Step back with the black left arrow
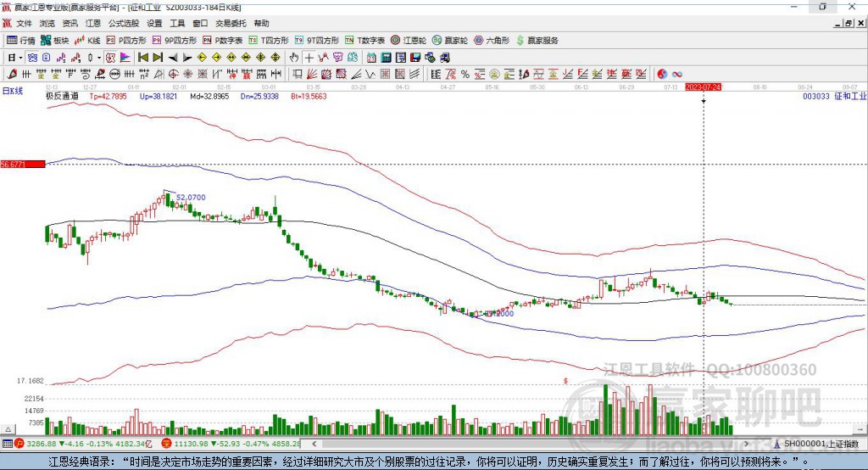Screen dimensions: 868x470 point(173,58)
